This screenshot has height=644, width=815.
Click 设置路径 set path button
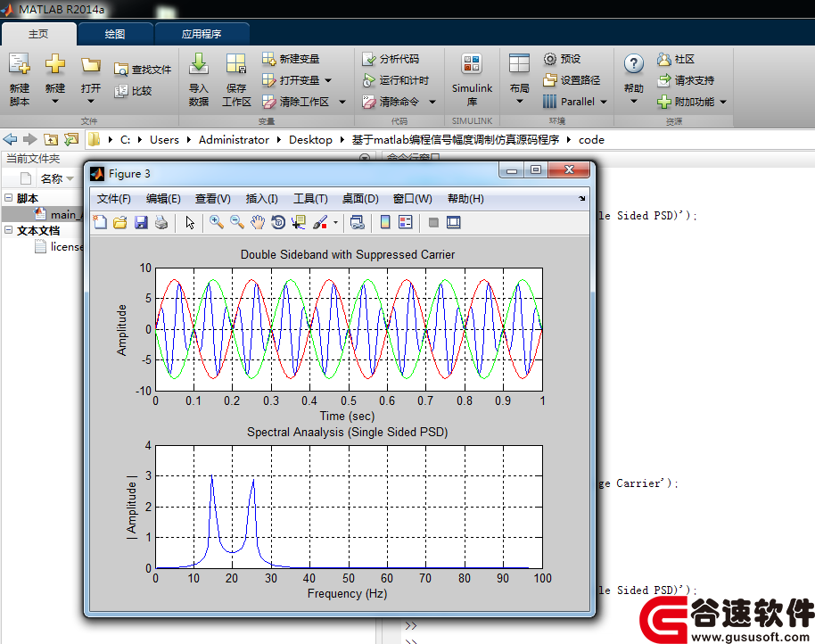pos(572,80)
